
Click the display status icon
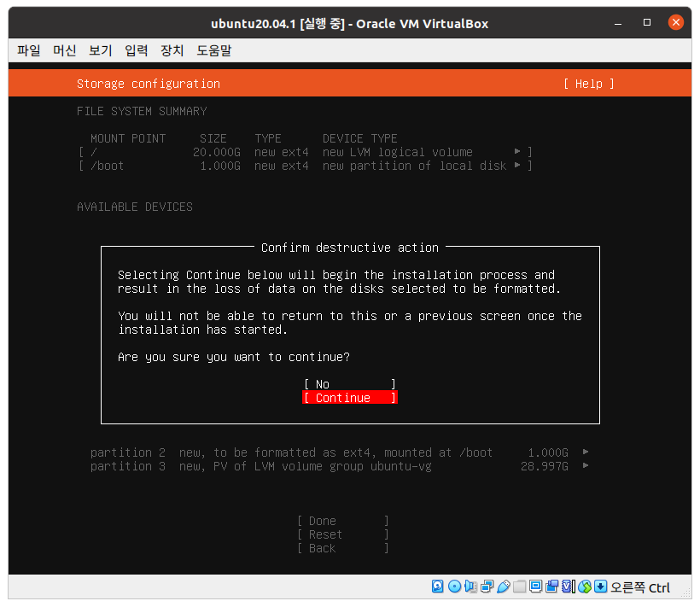[x=535, y=587]
